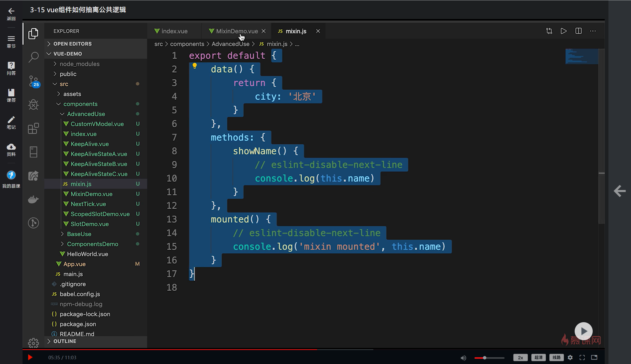The height and width of the screenshot is (364, 631).
Task: Click the AdvancedUse breadcrumb segment
Action: coord(230,44)
